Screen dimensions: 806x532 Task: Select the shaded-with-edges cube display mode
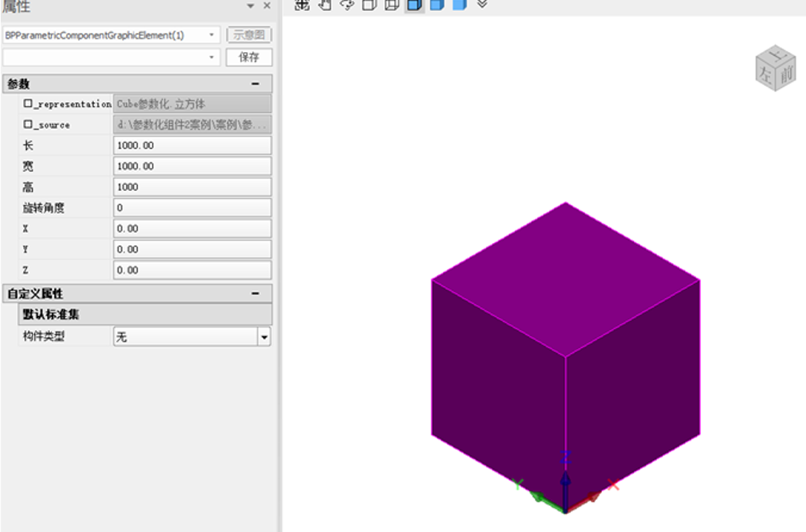414,4
